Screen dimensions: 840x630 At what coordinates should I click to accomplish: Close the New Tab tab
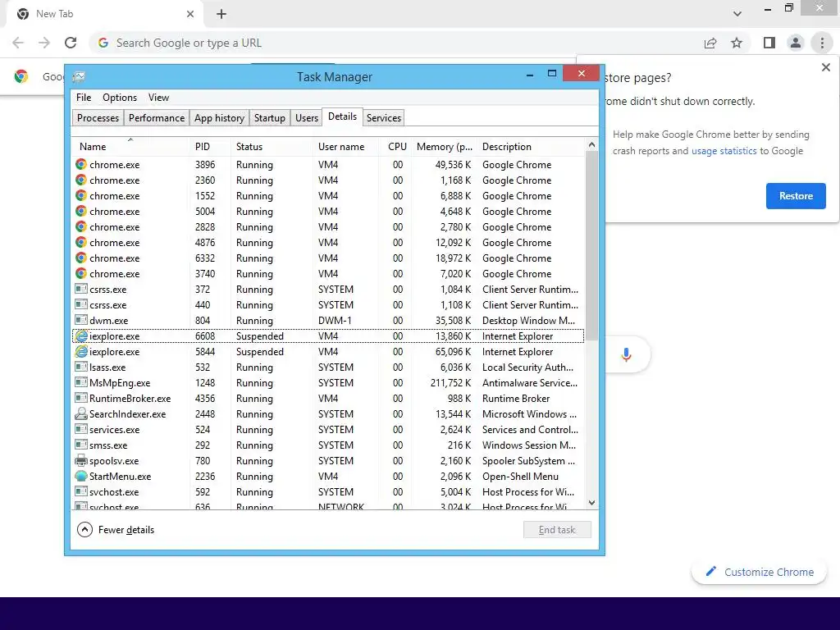190,14
